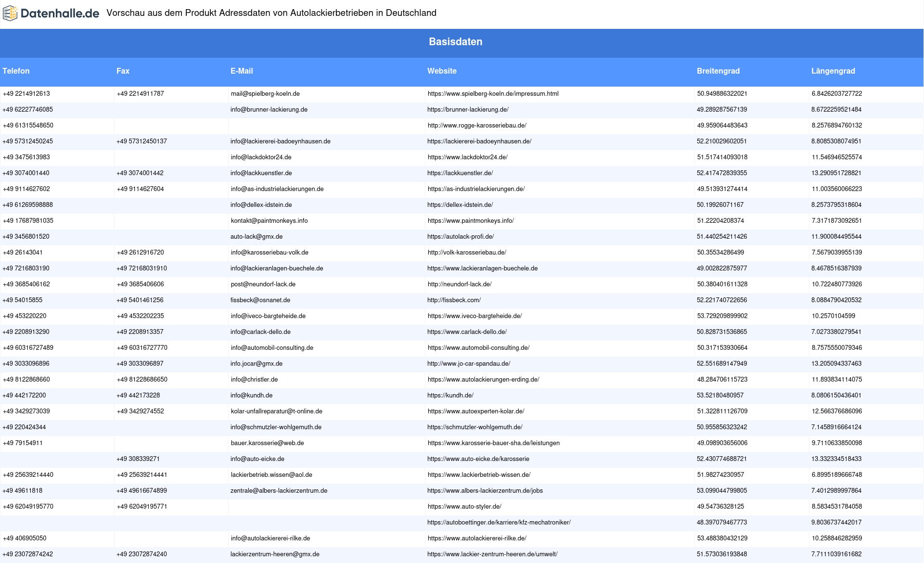Select the E-Mail column header
Screen dimensions: 924x563
[x=242, y=71]
